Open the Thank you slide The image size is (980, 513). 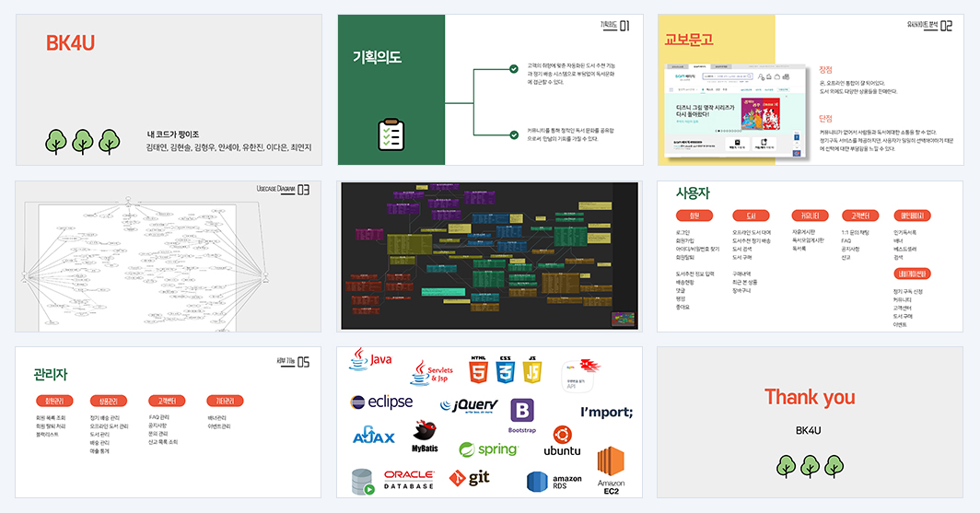pos(810,423)
